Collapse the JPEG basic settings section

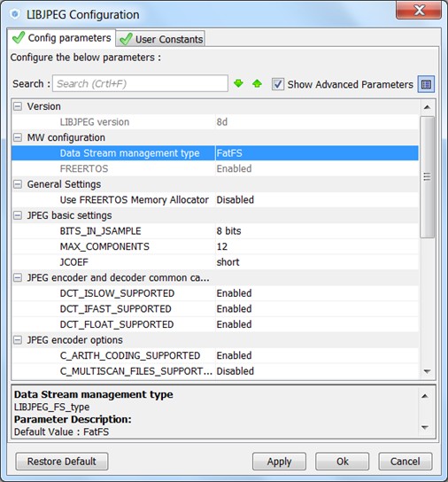click(x=18, y=215)
